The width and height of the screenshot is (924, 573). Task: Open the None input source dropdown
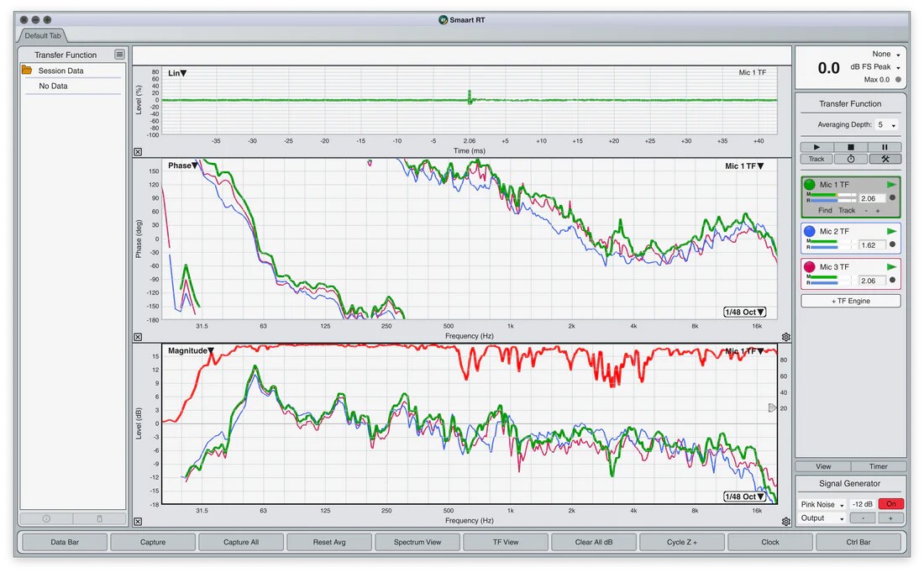tap(886, 55)
